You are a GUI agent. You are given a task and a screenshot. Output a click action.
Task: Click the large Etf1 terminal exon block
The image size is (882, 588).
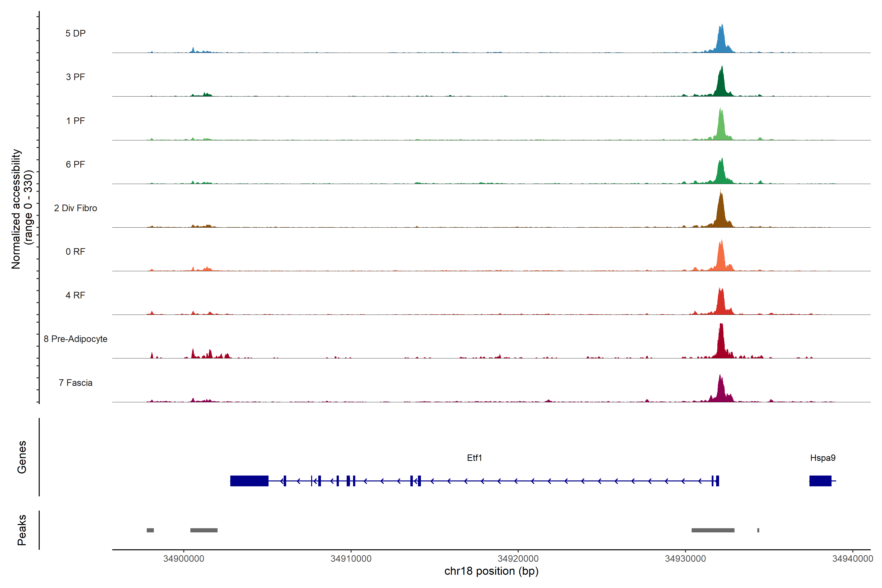[x=249, y=481]
